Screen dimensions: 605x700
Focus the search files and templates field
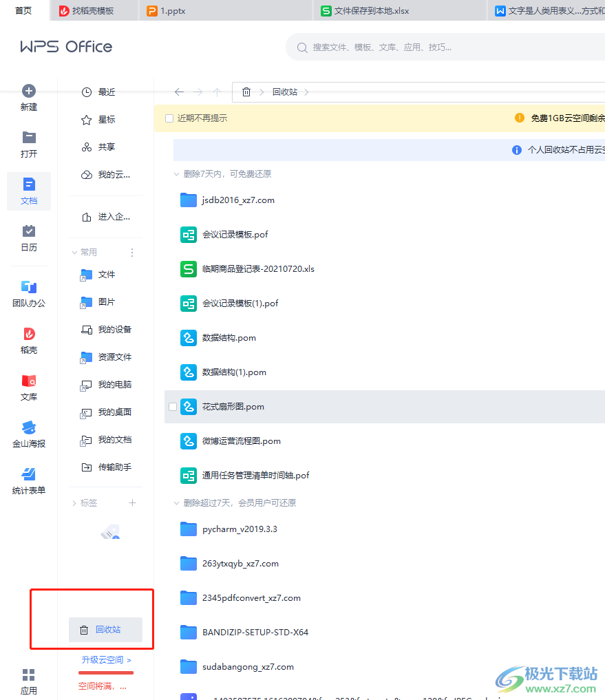tap(447, 47)
